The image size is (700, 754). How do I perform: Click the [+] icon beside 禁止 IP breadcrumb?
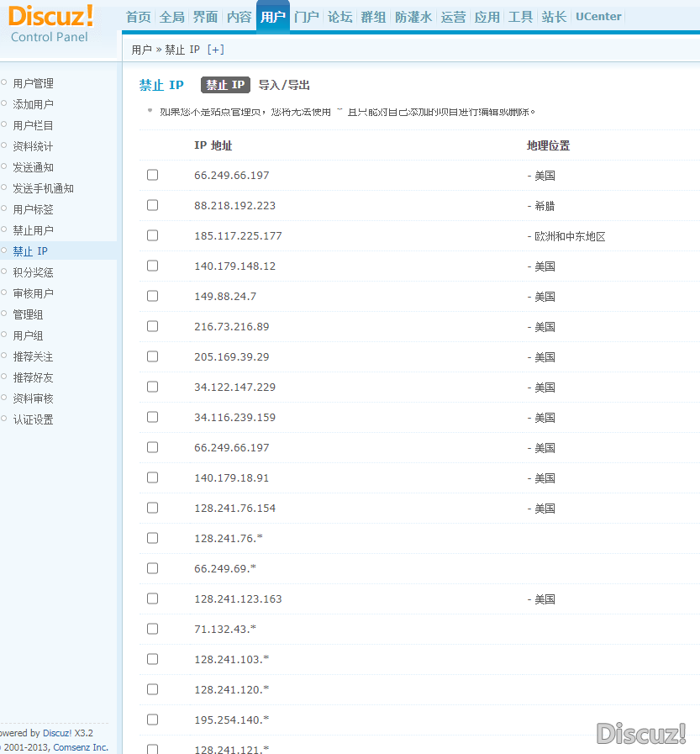click(x=216, y=50)
